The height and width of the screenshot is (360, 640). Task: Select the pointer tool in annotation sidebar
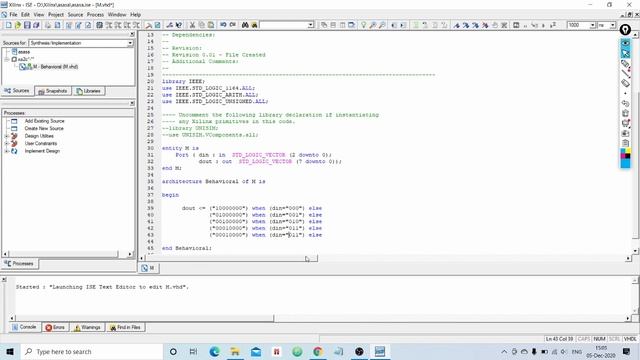pos(625,53)
